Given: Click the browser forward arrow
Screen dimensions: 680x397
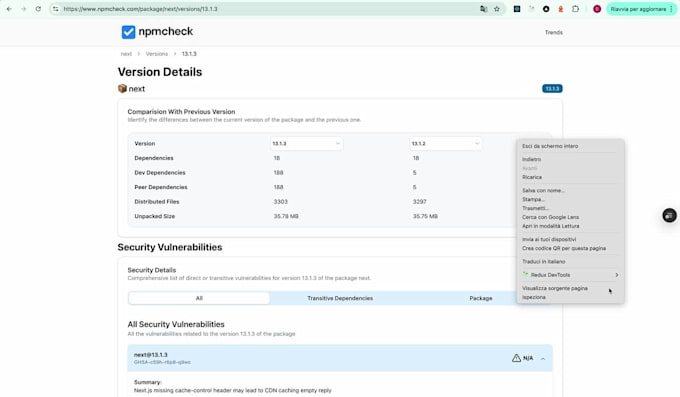Looking at the screenshot, I should point(24,9).
